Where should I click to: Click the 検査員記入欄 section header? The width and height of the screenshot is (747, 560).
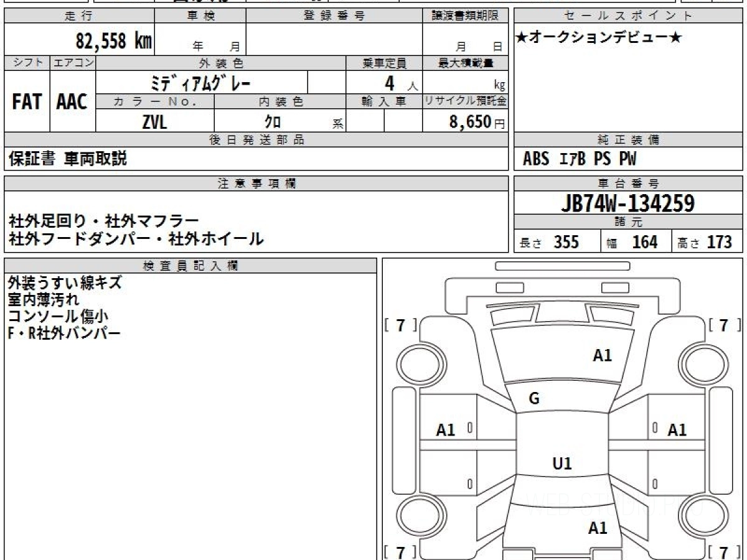[x=190, y=265]
